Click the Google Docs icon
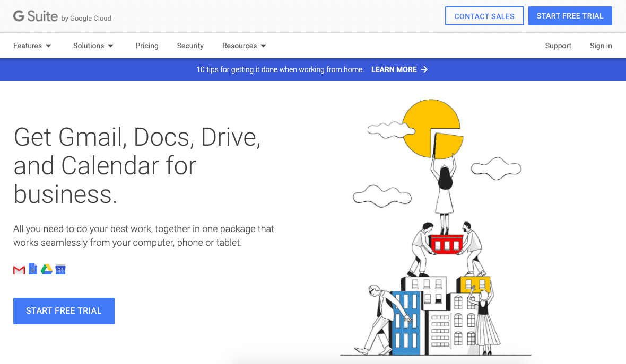 33,269
